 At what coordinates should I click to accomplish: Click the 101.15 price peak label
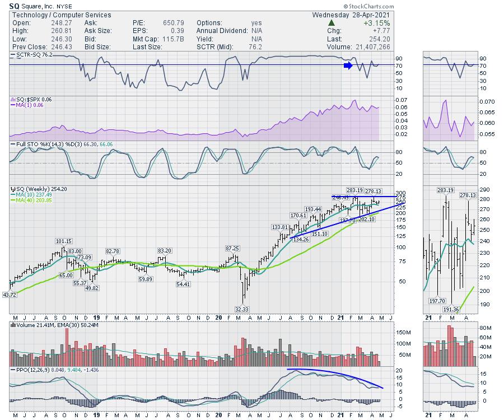[x=64, y=241]
